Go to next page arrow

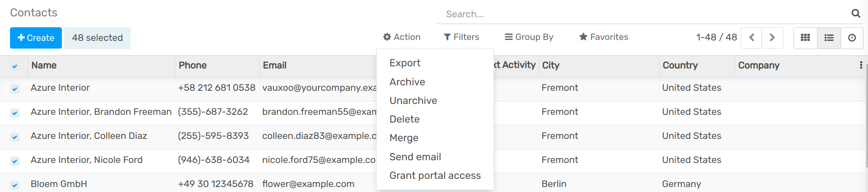772,38
